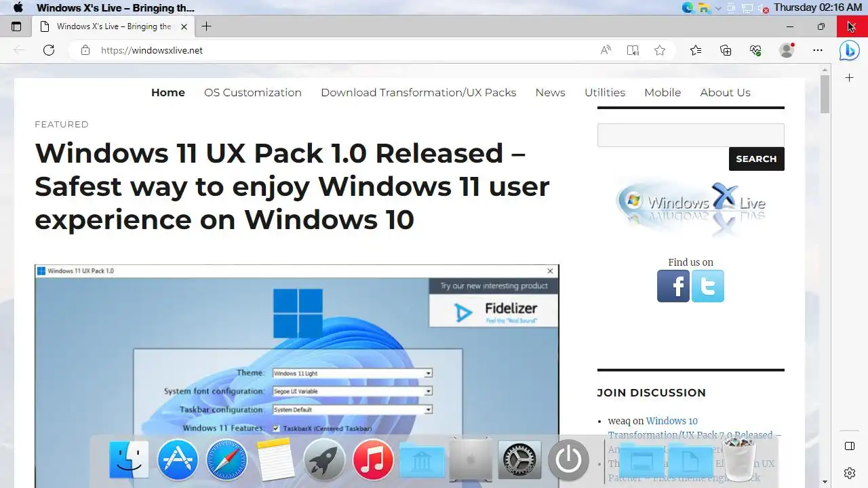Open Launchpad rocket icon in dock

[324, 460]
